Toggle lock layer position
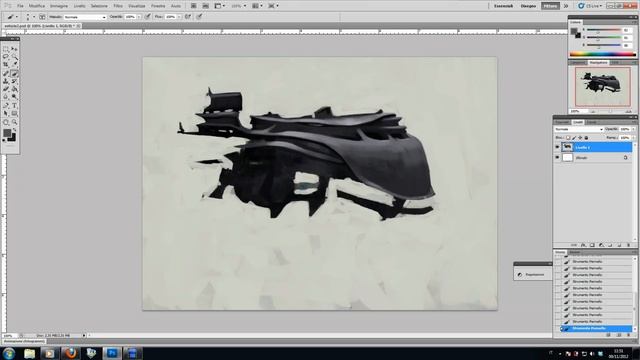640x360 pixels. [x=580, y=138]
